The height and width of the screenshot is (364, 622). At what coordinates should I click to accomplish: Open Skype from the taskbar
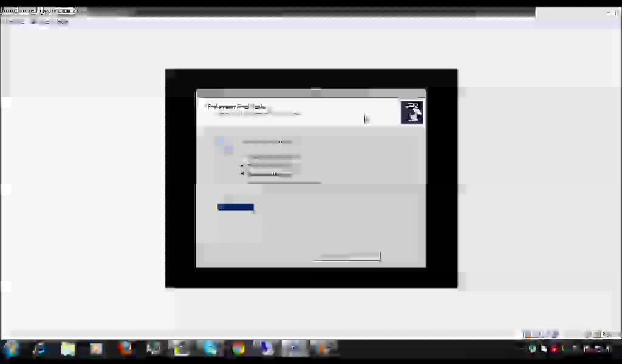tap(210, 348)
